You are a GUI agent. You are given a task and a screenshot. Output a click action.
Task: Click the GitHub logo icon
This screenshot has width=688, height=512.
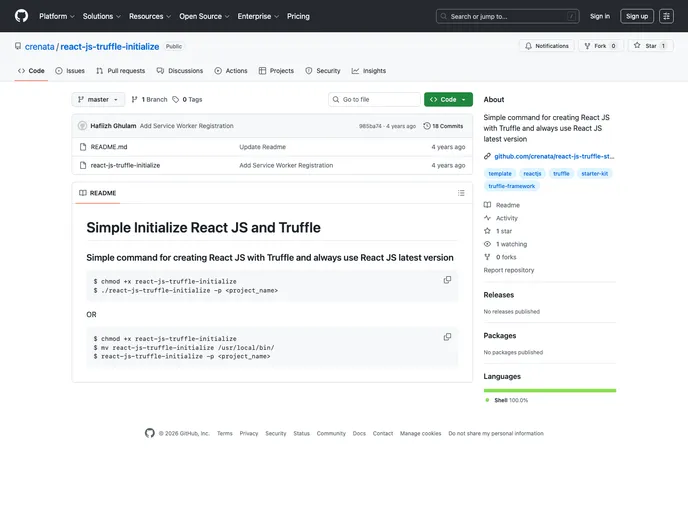pos(22,16)
